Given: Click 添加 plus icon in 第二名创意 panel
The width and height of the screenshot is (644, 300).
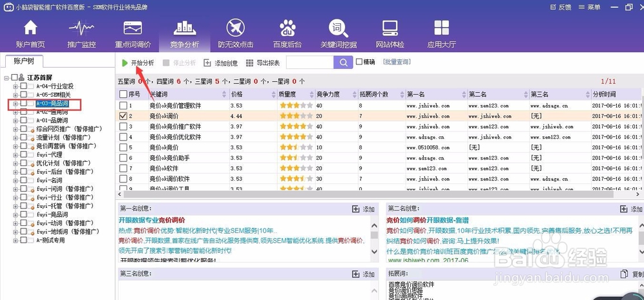Looking at the screenshot, I should click(x=623, y=209).
